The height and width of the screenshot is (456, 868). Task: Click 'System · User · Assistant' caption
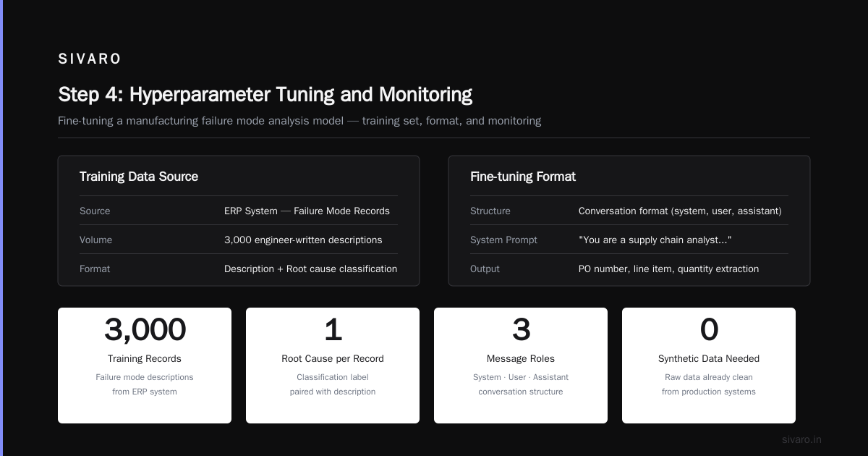point(521,377)
